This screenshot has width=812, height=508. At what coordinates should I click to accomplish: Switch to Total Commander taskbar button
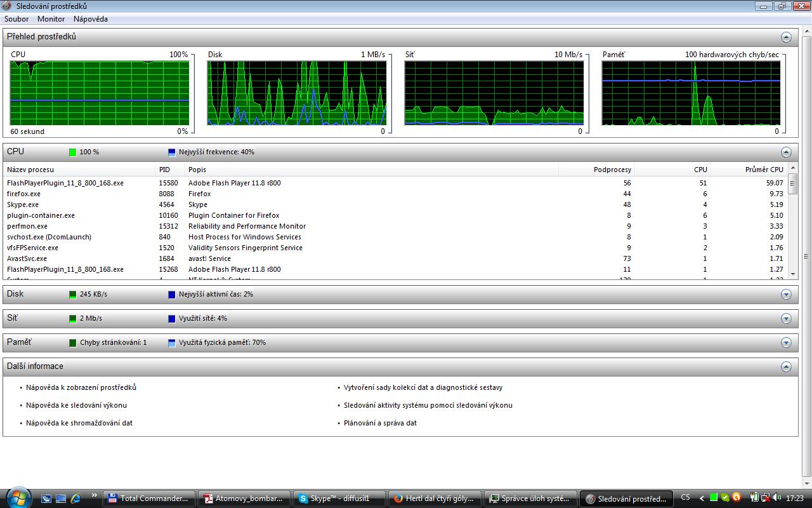(148, 498)
